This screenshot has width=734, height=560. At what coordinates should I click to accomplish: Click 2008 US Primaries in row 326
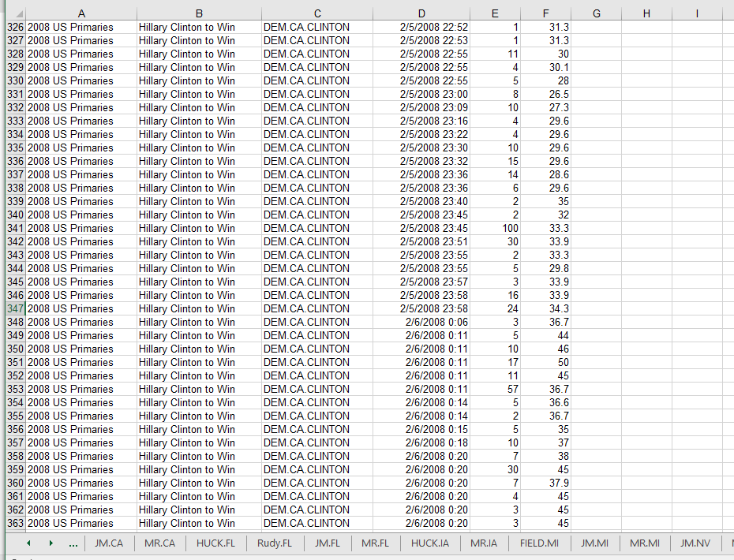click(81, 27)
